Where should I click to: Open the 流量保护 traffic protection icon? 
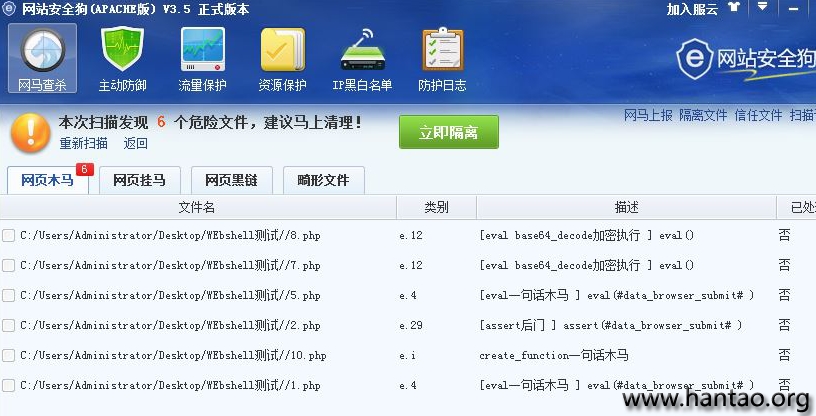click(x=202, y=59)
